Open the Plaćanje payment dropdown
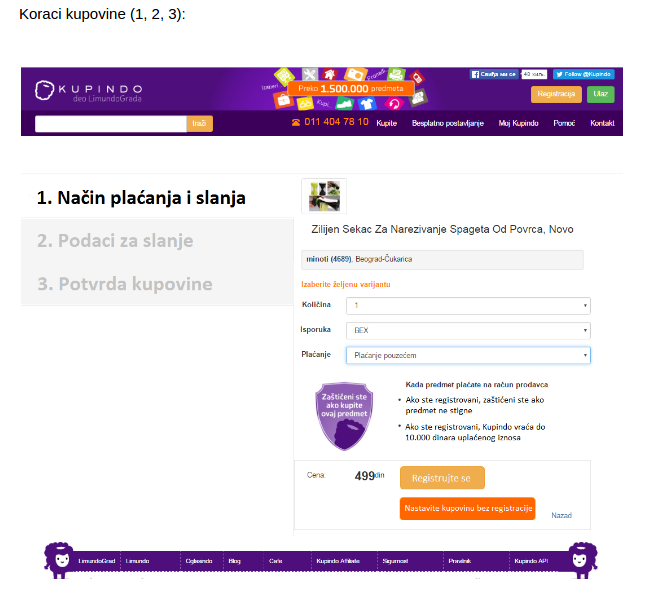 pyautogui.click(x=468, y=355)
